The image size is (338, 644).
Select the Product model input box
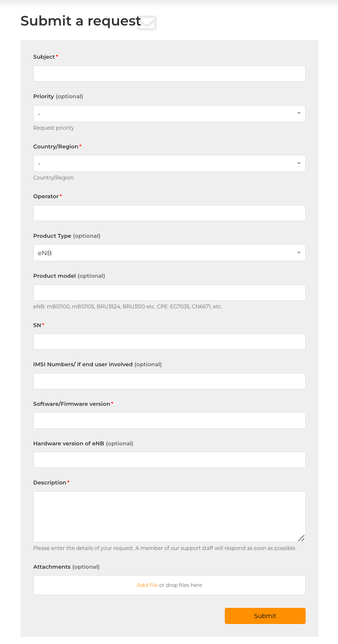169,293
